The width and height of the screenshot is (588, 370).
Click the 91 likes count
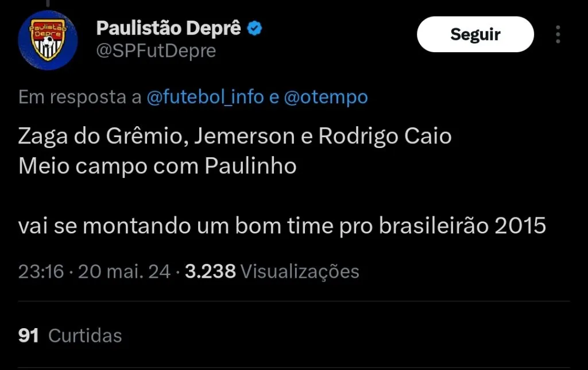click(x=29, y=336)
